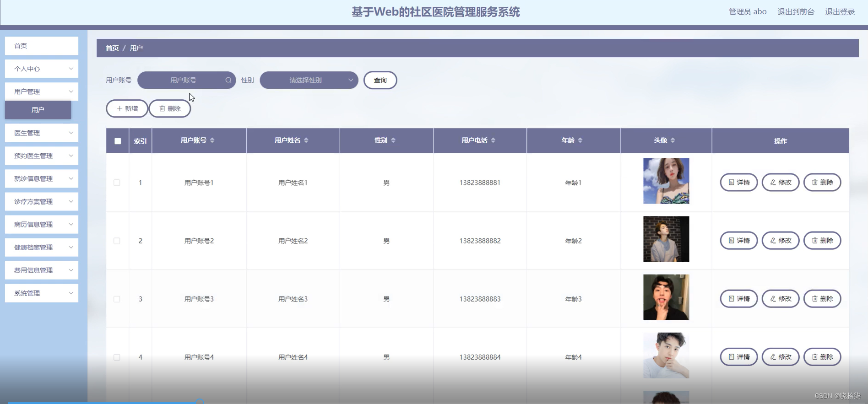Open the 请选择性别 dropdown
Image resolution: width=868 pixels, height=404 pixels.
click(x=309, y=80)
